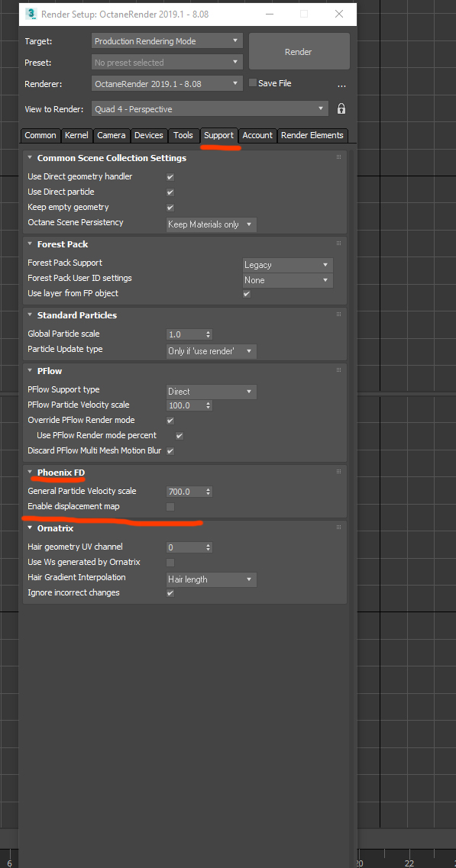Enable displacement map for Phoenix FD

pyautogui.click(x=170, y=507)
